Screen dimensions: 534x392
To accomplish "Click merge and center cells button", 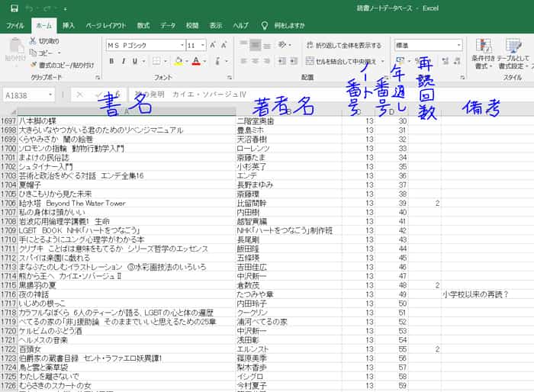I will (341, 61).
